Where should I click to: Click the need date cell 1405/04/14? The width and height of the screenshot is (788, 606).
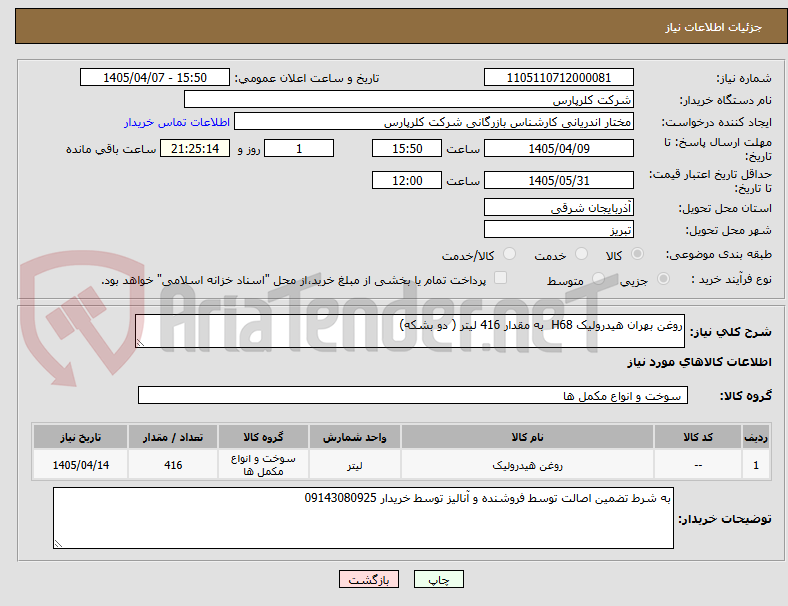click(x=80, y=465)
